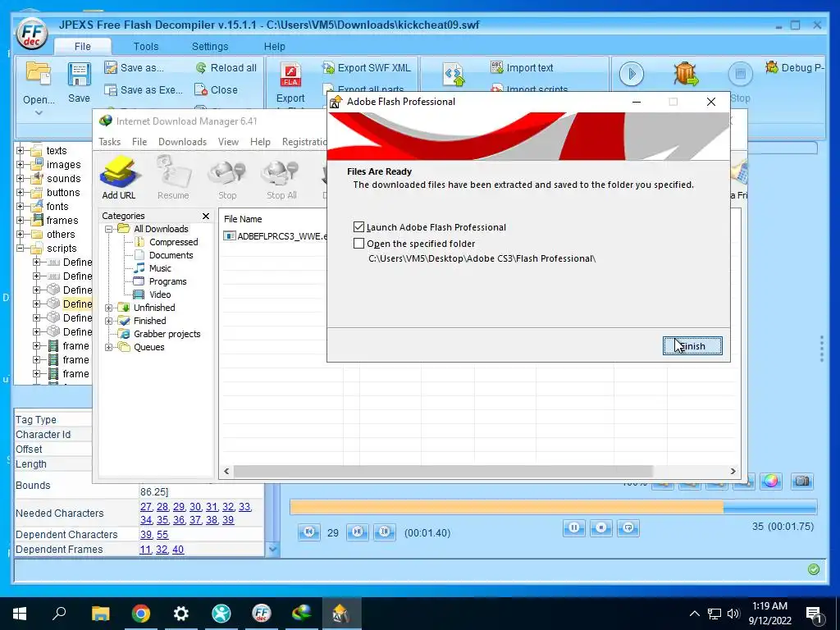Select the others folder in JPEXS tree

pyautogui.click(x=61, y=234)
